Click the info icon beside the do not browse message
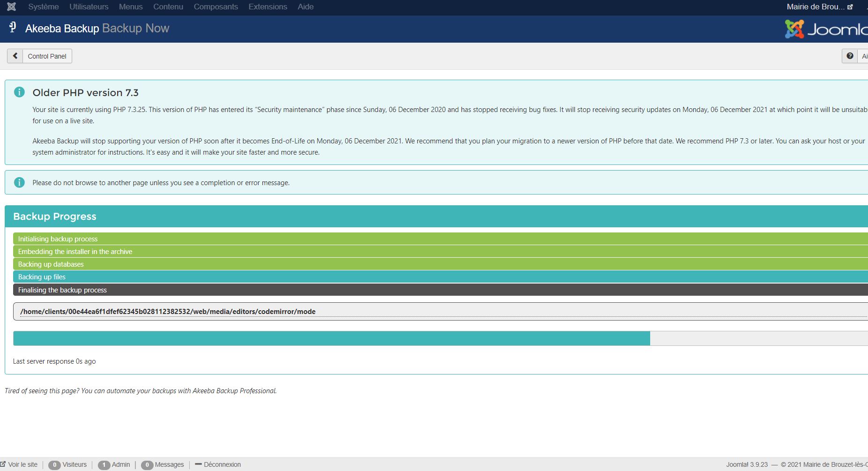The height and width of the screenshot is (471, 868). (x=19, y=182)
